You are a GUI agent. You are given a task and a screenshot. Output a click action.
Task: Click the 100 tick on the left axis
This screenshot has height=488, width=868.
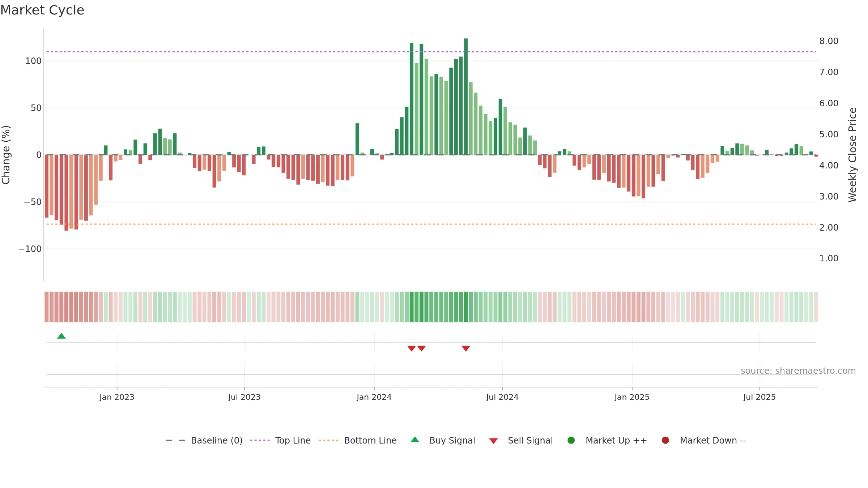coord(33,61)
